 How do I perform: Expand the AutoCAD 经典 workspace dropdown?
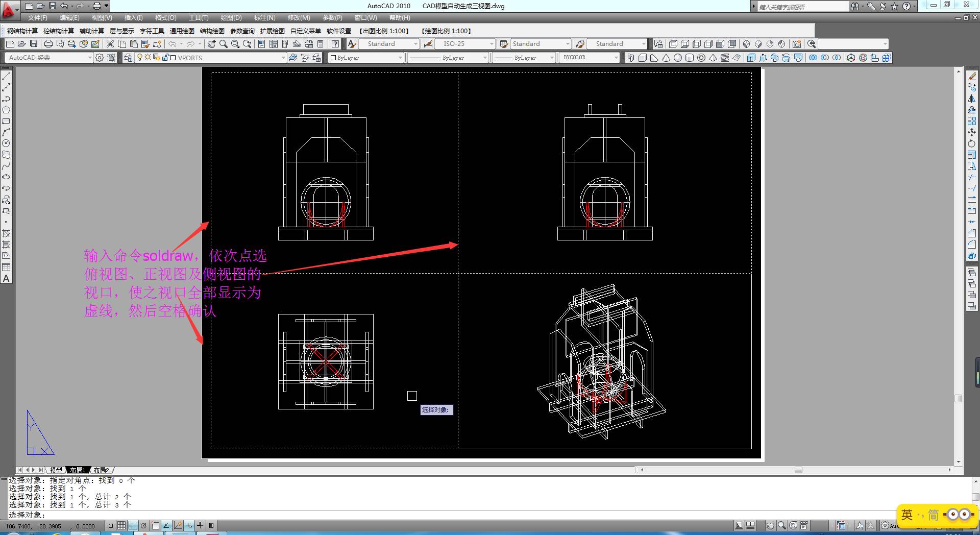(90, 58)
